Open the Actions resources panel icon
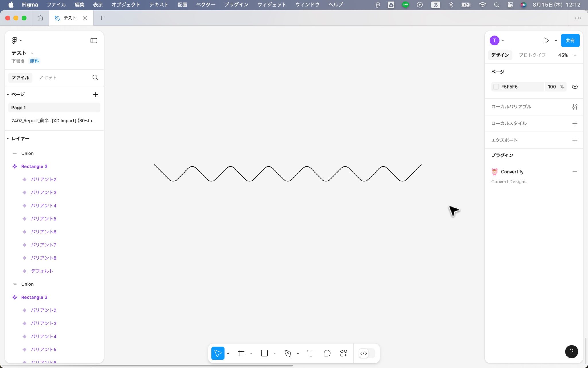The width and height of the screenshot is (588, 368). 343,353
